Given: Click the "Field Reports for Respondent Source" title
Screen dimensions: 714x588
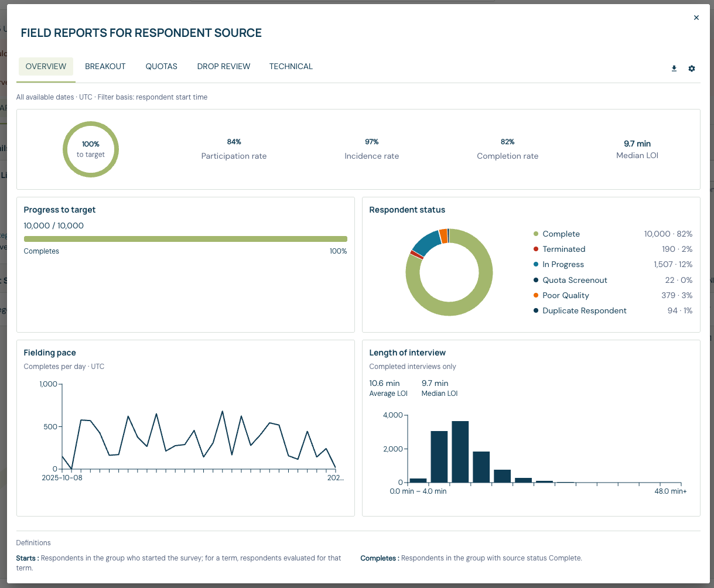Looking at the screenshot, I should pyautogui.click(x=141, y=33).
